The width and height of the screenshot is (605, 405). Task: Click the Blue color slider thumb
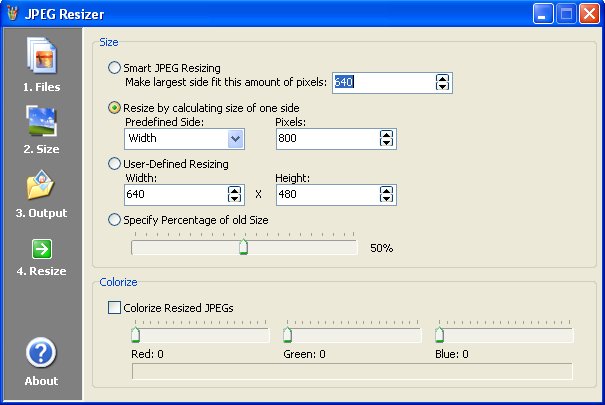(x=438, y=335)
